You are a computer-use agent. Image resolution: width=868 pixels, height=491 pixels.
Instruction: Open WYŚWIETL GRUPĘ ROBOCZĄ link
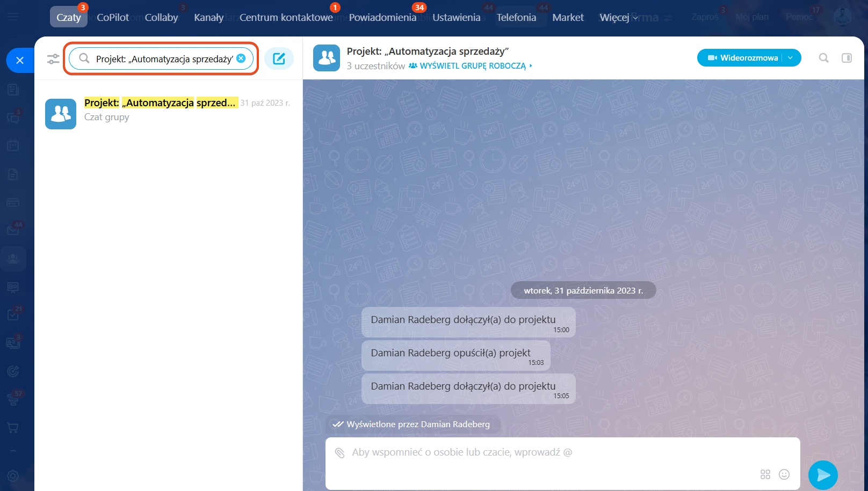tap(471, 65)
